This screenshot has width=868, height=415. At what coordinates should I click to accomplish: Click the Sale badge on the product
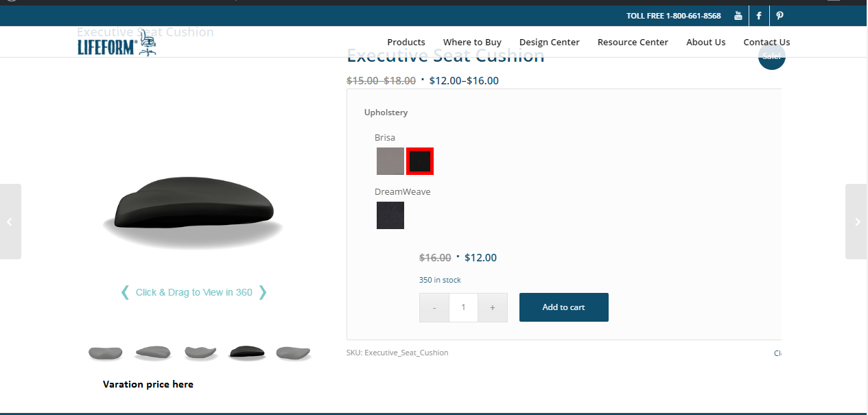pos(771,56)
